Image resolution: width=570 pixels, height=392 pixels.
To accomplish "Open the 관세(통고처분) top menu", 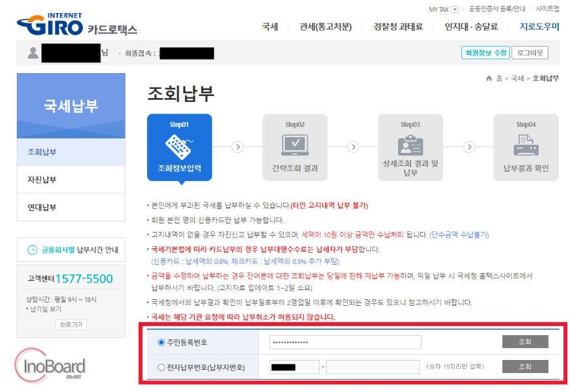I will 326,27.
